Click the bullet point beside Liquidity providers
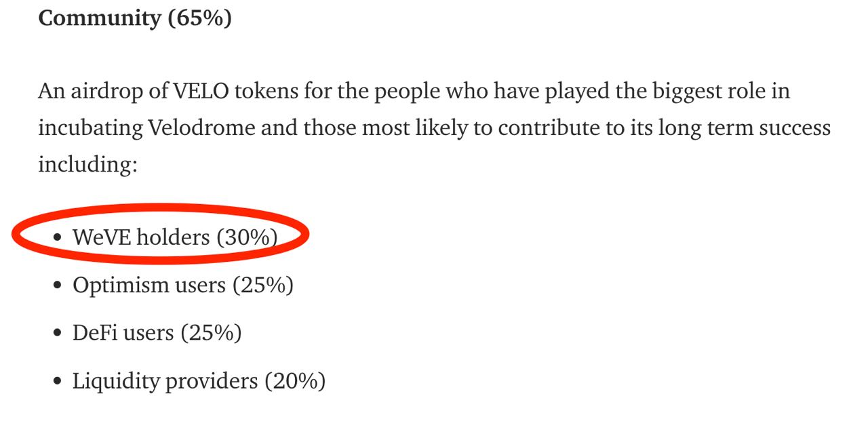This screenshot has width=868, height=432. point(58,382)
